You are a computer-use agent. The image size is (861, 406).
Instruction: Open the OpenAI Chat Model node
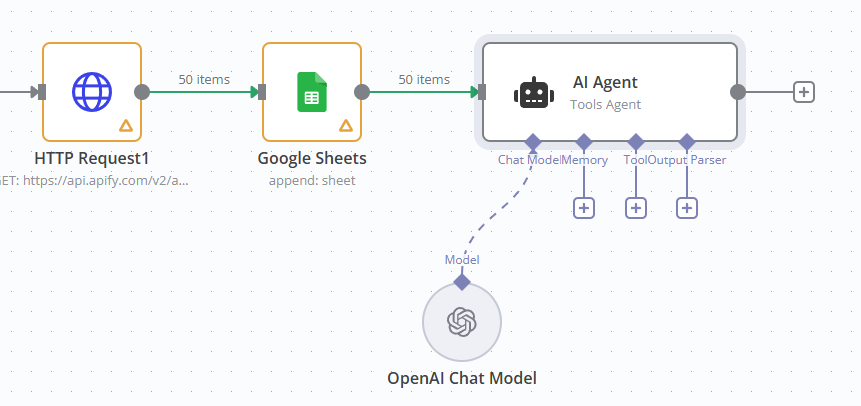461,321
